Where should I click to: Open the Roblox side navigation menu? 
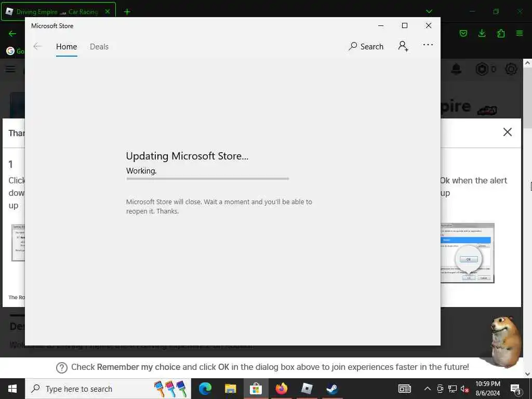10,69
